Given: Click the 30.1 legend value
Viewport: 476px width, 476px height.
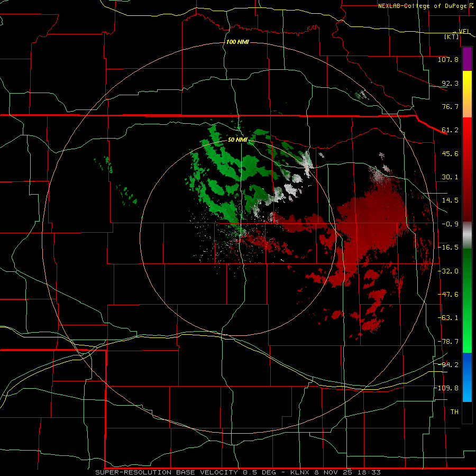Looking at the screenshot, I should click(x=450, y=177).
